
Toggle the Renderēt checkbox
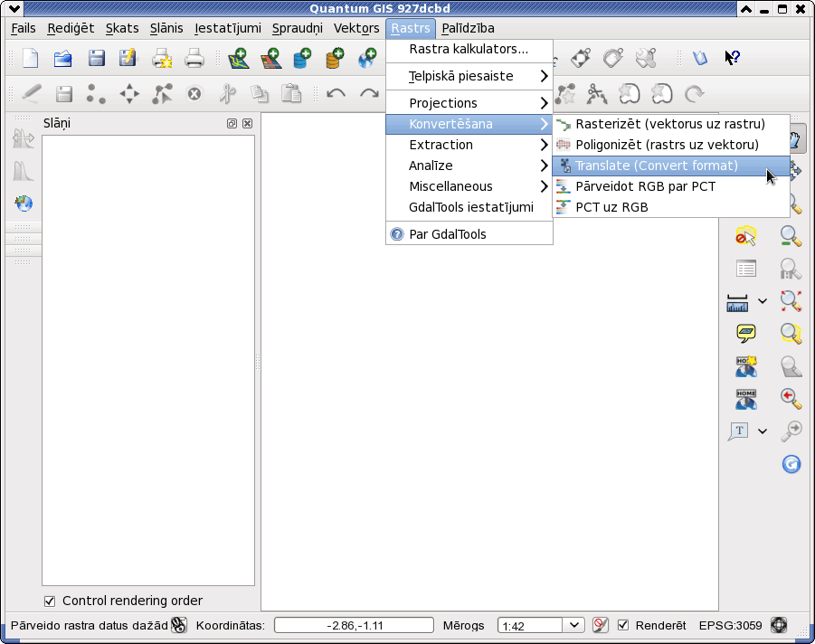[622, 625]
